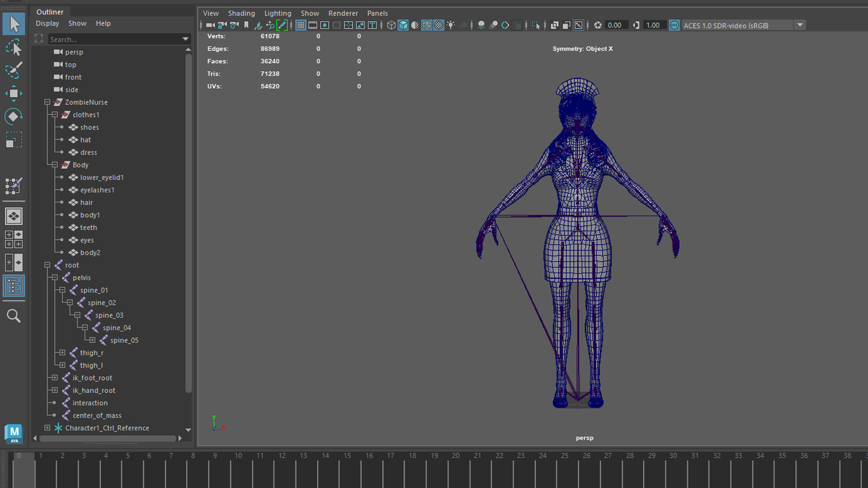
Task: Select the arrow Select tool
Action: pos(14,24)
